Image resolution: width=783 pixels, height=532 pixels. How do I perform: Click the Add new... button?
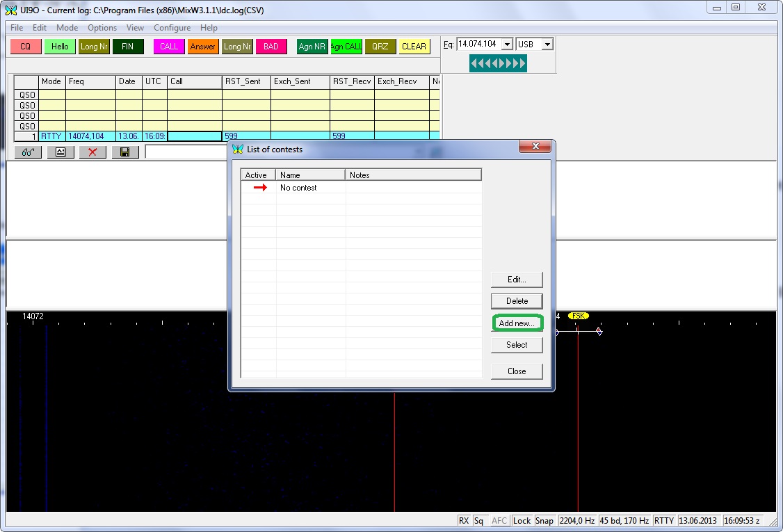pos(517,323)
